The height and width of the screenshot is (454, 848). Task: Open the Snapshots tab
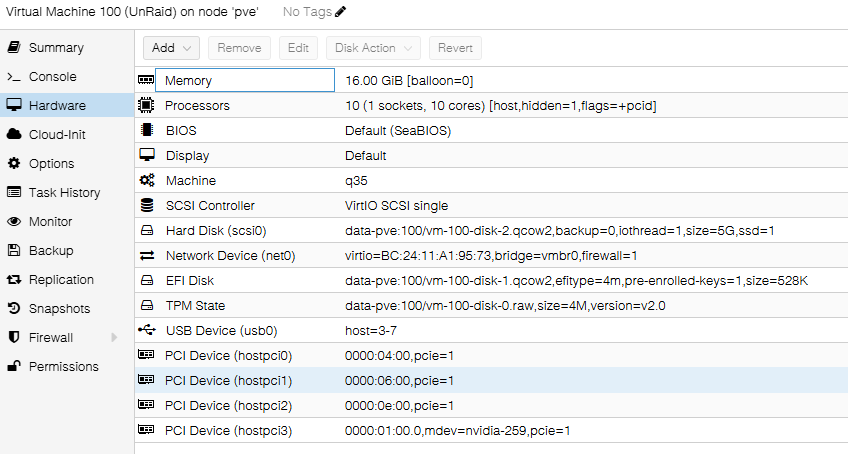67,308
